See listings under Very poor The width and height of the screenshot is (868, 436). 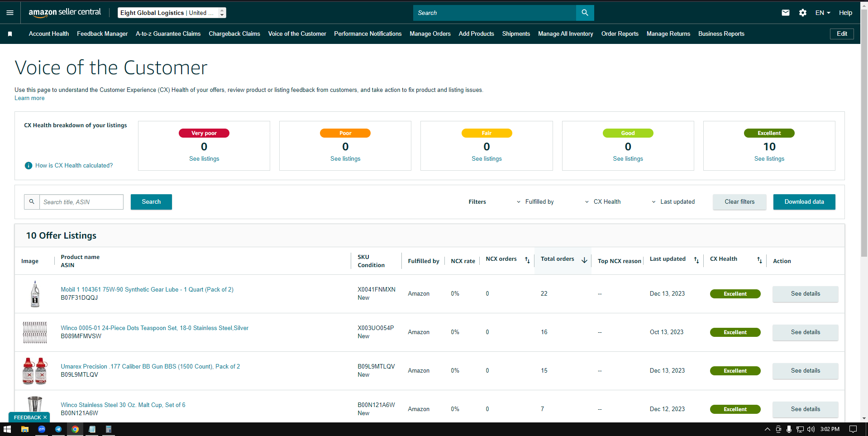click(x=204, y=159)
